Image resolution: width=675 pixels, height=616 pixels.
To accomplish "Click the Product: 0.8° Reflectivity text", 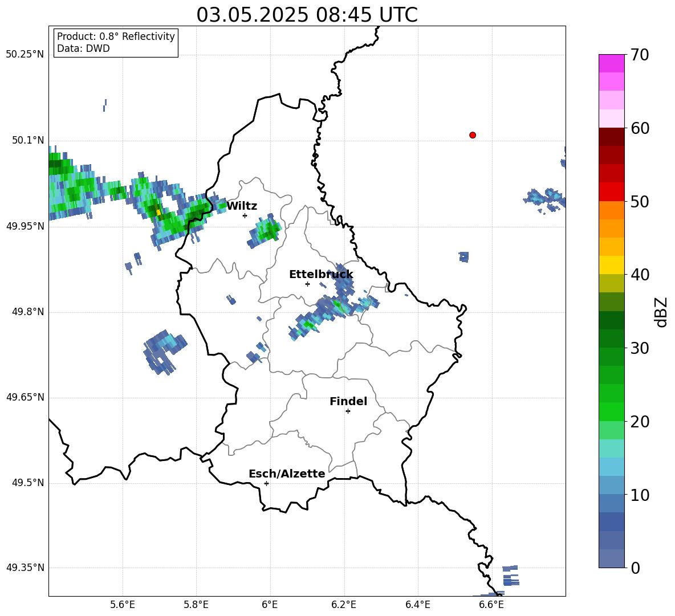I will (116, 36).
